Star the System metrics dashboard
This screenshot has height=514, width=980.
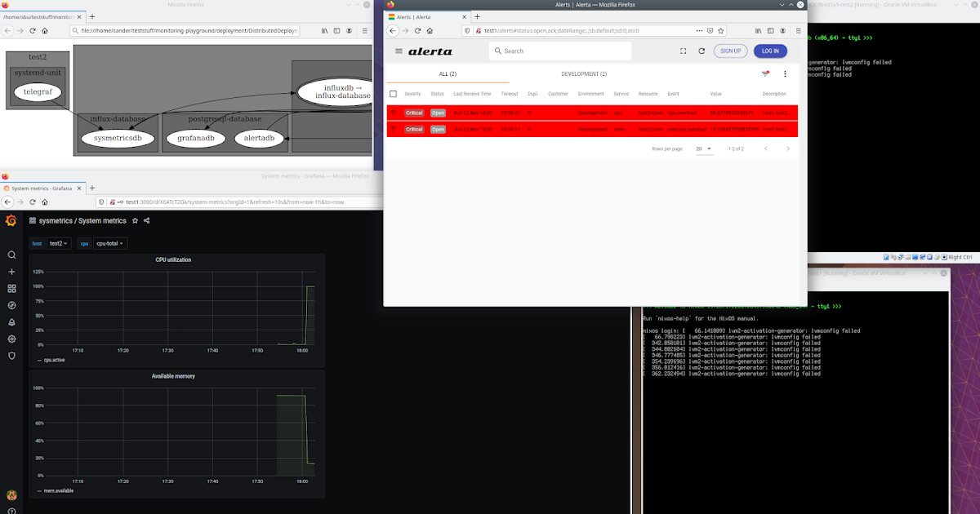[x=134, y=220]
